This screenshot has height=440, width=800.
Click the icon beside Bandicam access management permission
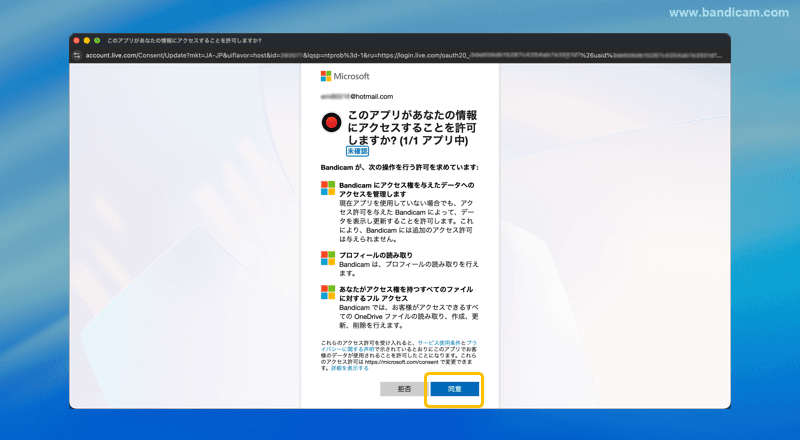[x=328, y=188]
